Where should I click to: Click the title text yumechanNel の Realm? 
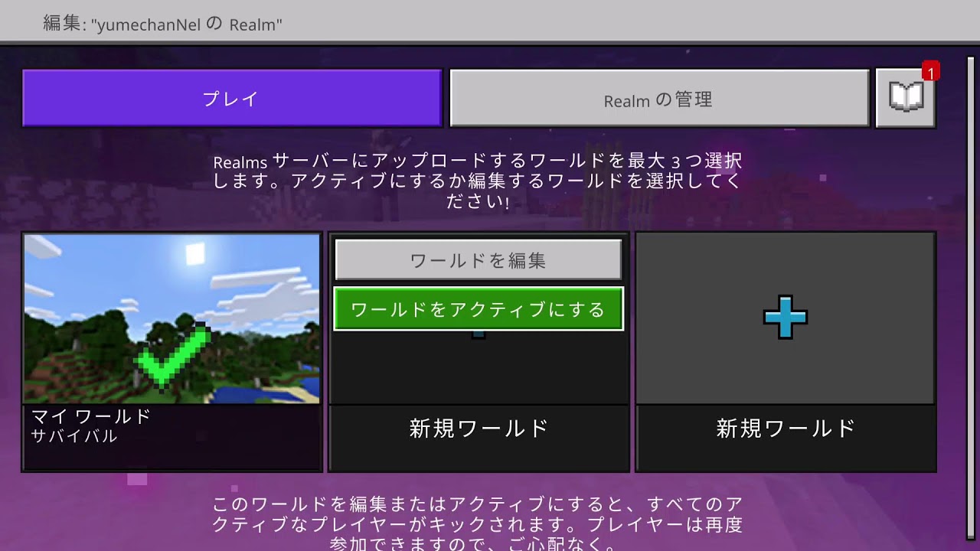pyautogui.click(x=187, y=24)
